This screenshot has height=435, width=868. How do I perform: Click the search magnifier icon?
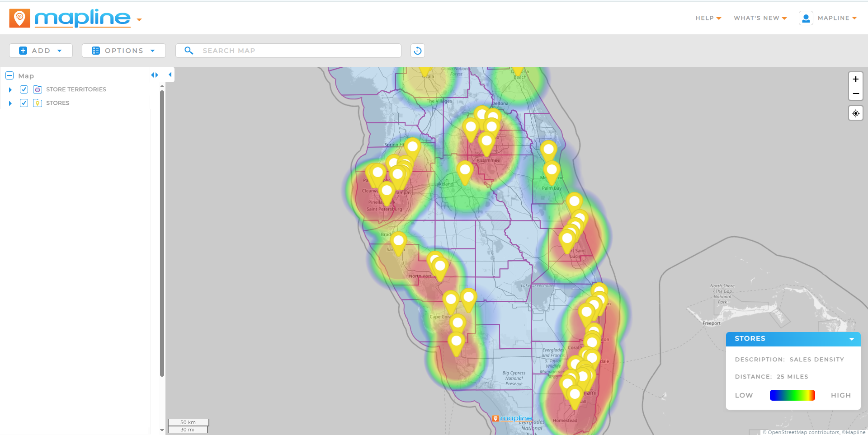pyautogui.click(x=189, y=50)
